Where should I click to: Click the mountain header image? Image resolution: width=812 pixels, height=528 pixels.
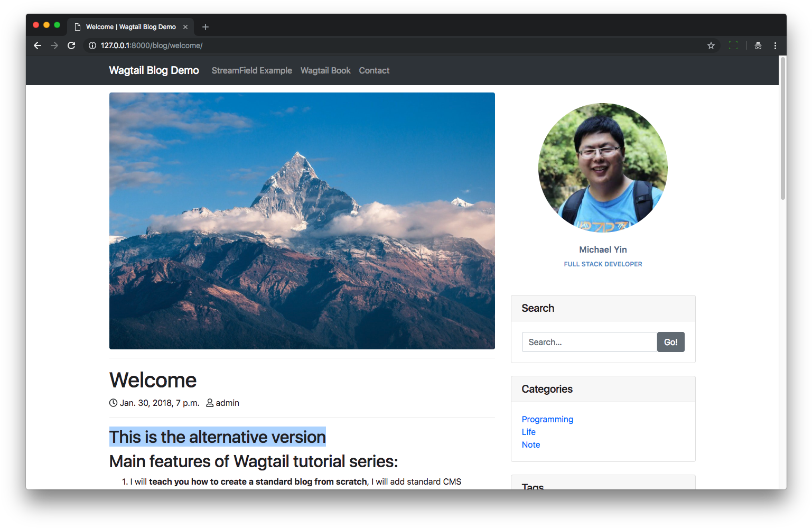[x=302, y=220]
